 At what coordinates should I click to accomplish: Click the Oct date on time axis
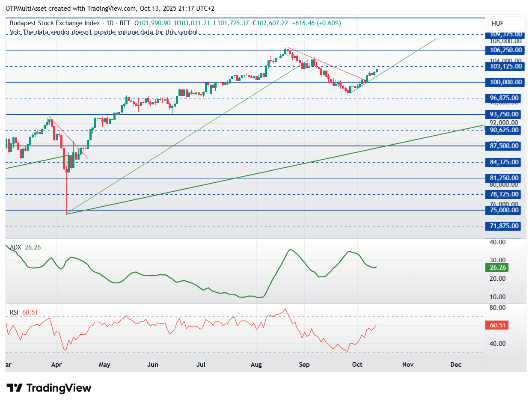(x=357, y=365)
